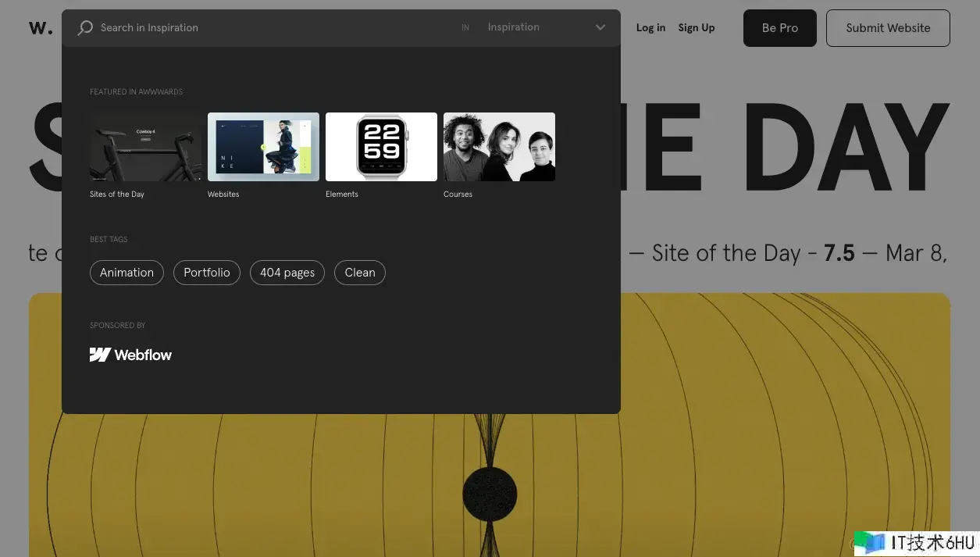This screenshot has height=557, width=980.
Task: Click the magnifying glass search icon
Action: pyautogui.click(x=85, y=28)
